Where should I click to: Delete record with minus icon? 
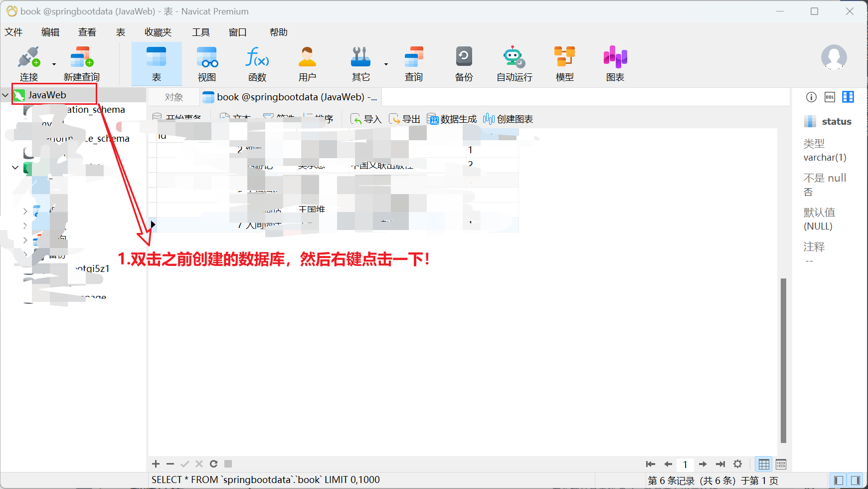coord(170,464)
